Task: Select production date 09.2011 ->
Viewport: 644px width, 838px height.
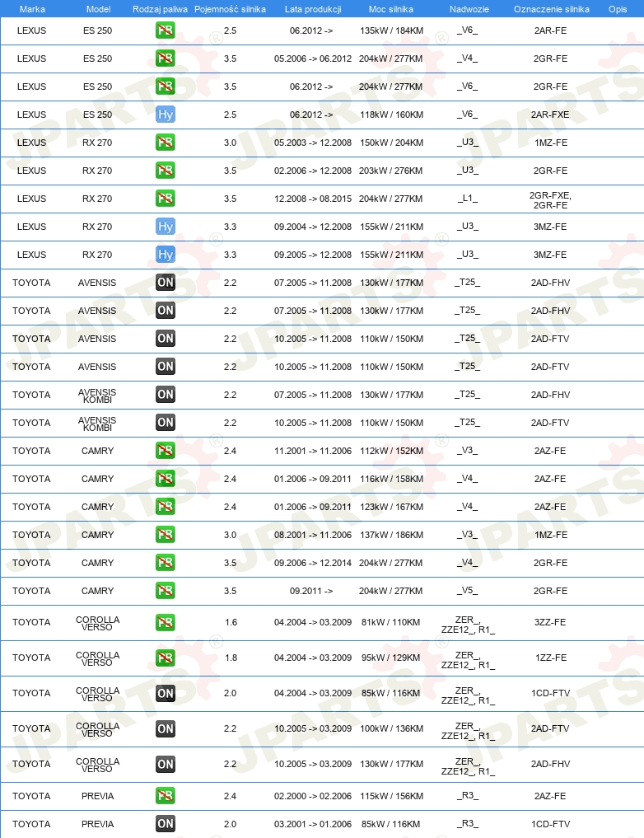Action: pyautogui.click(x=311, y=591)
